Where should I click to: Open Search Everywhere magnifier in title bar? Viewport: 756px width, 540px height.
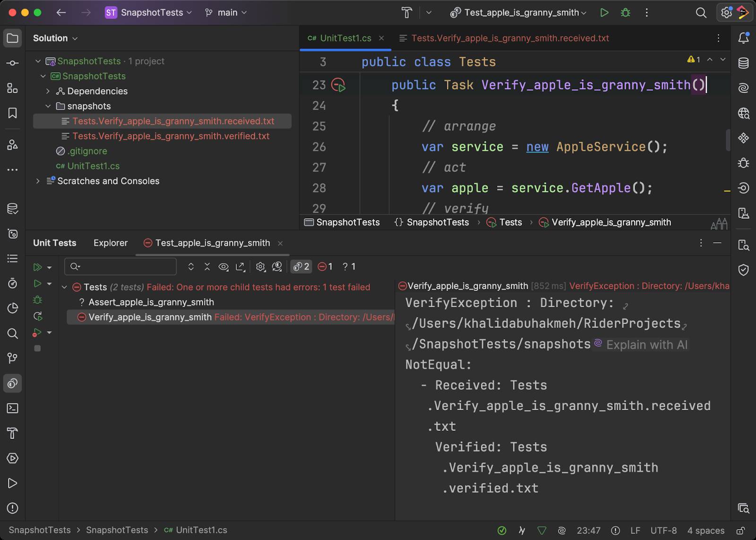pos(701,13)
